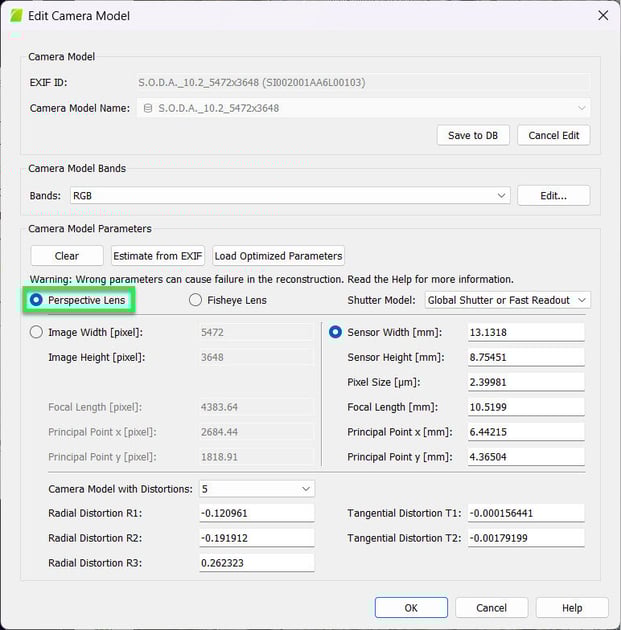
Task: Open Camera Model with Distortions dropdown
Action: tap(256, 489)
